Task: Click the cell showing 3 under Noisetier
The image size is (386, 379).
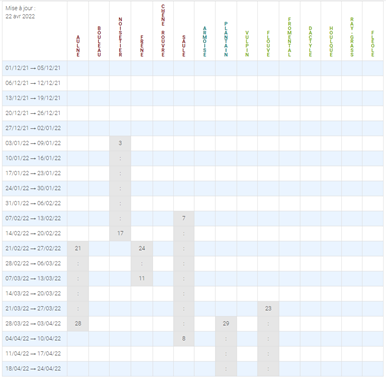Action: 120,143
